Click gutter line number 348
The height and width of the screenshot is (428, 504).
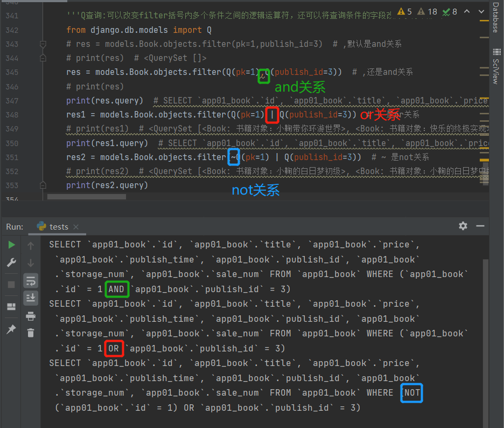tap(12, 115)
